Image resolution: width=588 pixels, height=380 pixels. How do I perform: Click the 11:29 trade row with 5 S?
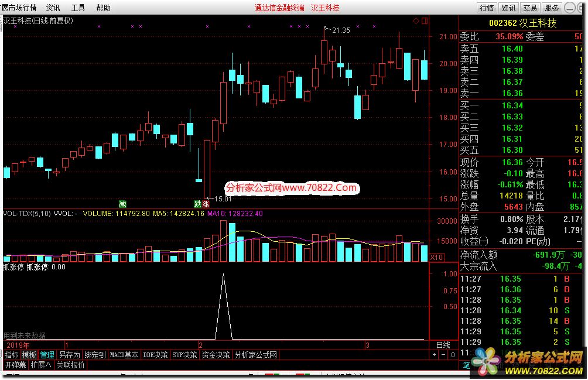pyautogui.click(x=521, y=331)
